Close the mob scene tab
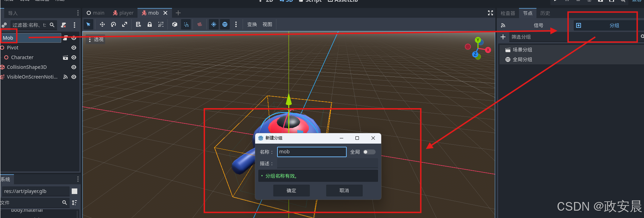This screenshot has height=218, width=644. click(165, 13)
